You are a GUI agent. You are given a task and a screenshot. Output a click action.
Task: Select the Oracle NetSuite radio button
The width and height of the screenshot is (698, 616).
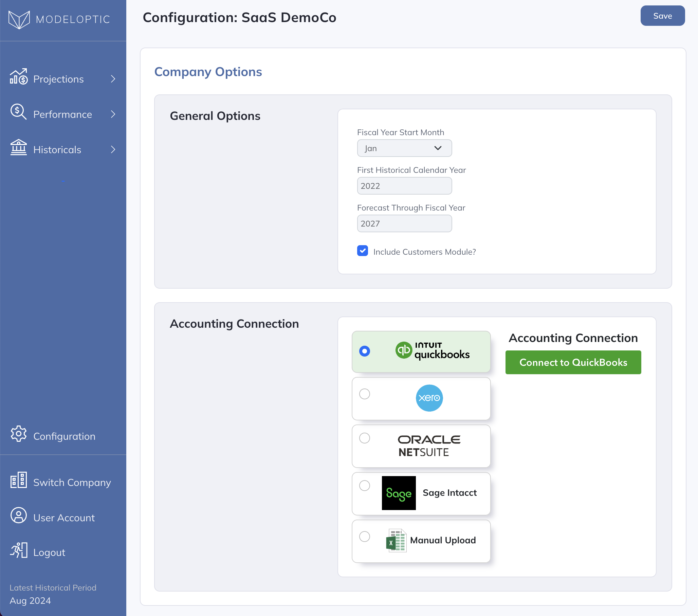pyautogui.click(x=364, y=438)
